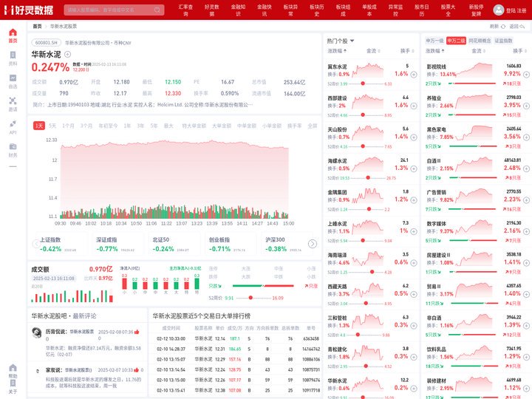Click the 首页 home icon in sidebar
Screen dimensions: 532x399
click(x=13, y=33)
